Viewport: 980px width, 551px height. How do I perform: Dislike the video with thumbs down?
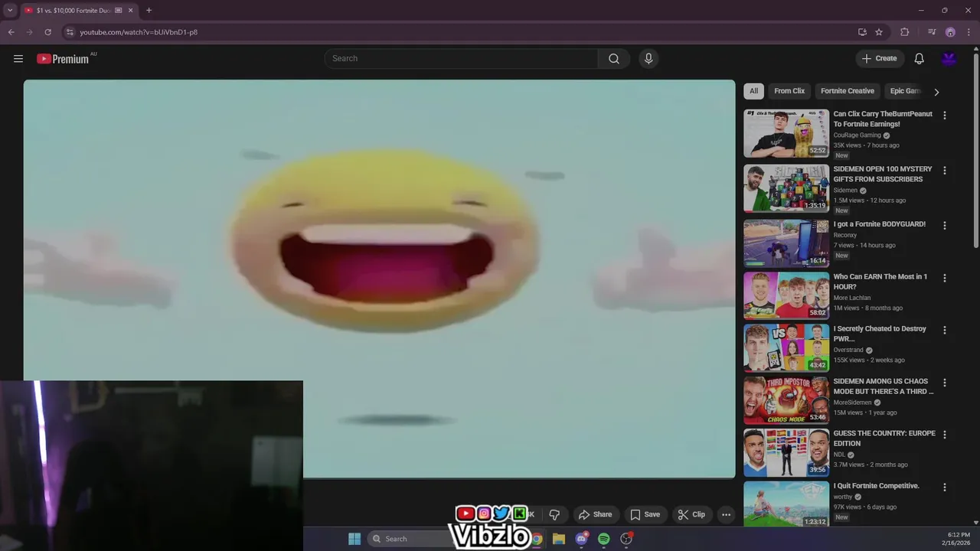click(554, 514)
